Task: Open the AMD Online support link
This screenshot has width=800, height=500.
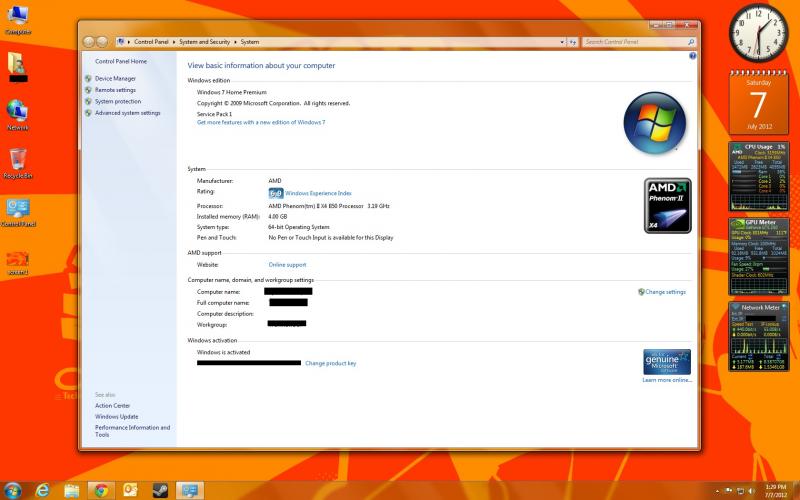Action: tap(287, 265)
